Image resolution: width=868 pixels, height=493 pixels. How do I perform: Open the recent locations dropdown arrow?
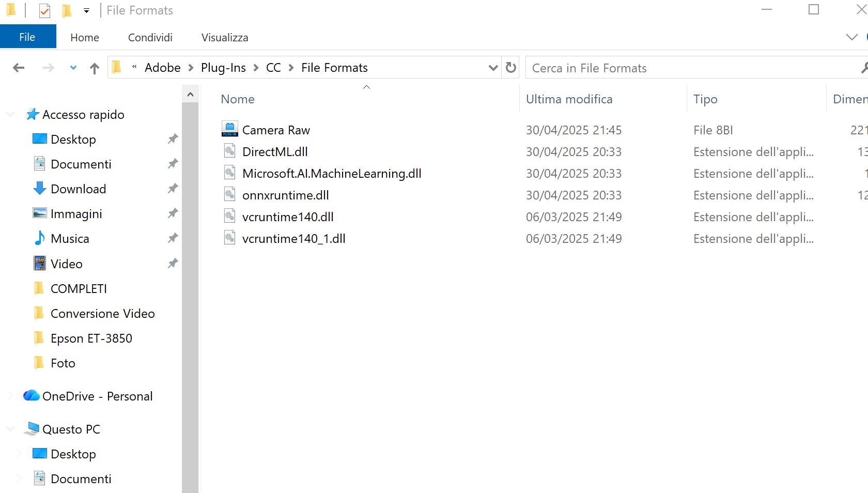(x=73, y=68)
